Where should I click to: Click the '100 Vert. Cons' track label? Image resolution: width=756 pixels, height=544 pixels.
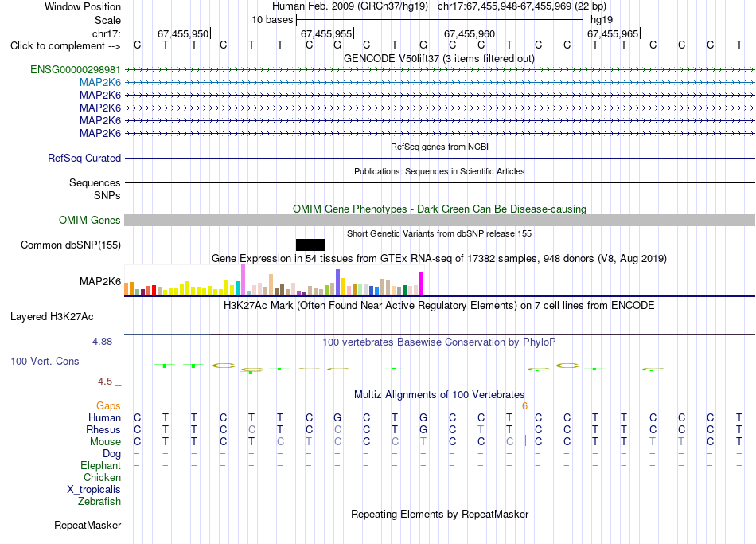45,361
